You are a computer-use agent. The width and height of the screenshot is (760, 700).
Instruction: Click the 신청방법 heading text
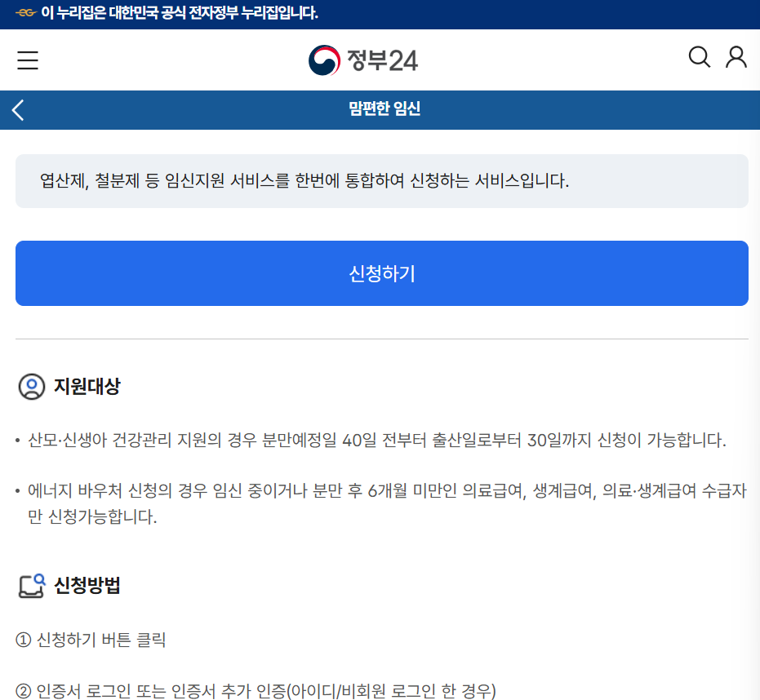tap(87, 586)
